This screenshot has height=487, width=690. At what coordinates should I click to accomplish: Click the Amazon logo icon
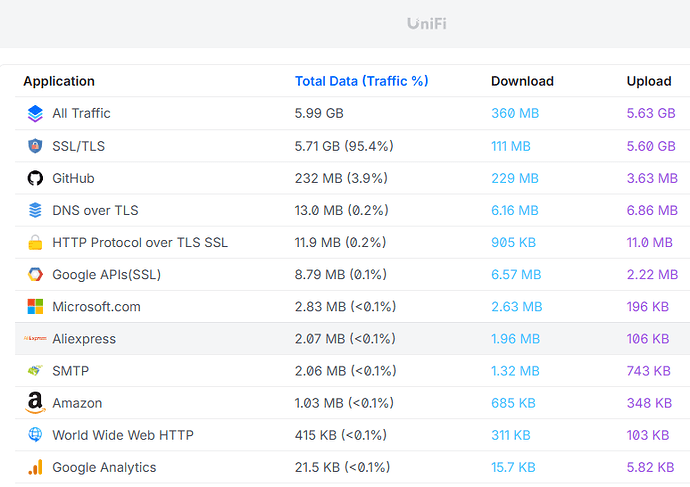[35, 403]
